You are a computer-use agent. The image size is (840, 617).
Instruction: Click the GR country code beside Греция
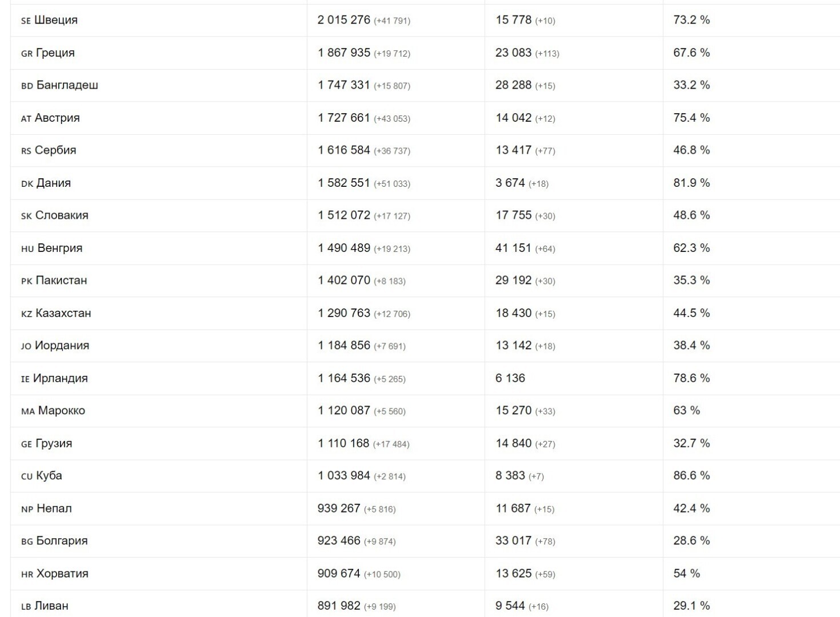[x=26, y=54]
